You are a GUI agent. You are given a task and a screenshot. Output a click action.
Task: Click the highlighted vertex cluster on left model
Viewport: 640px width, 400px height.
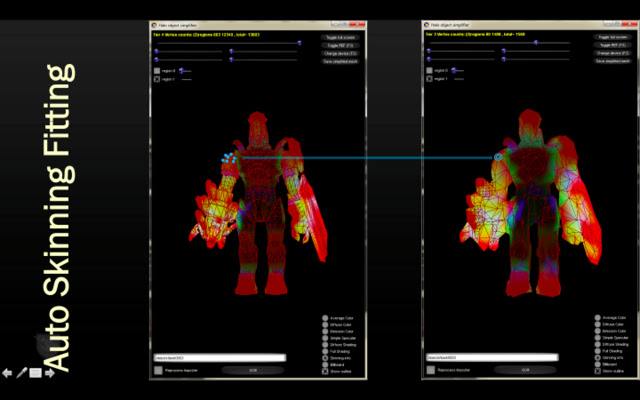(x=230, y=157)
